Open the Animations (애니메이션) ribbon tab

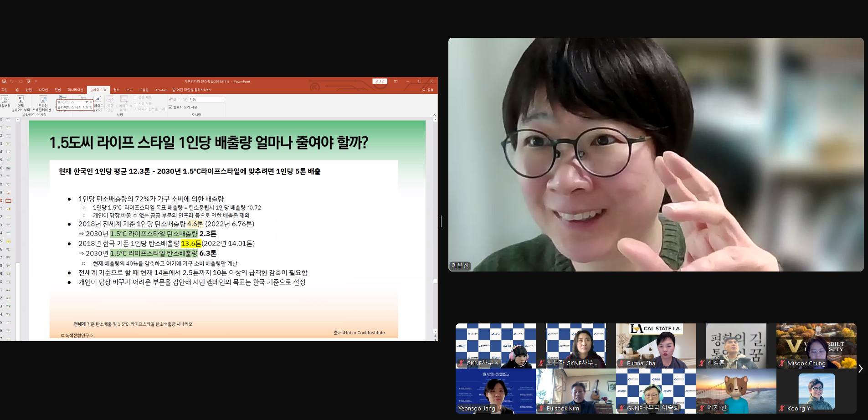click(75, 90)
